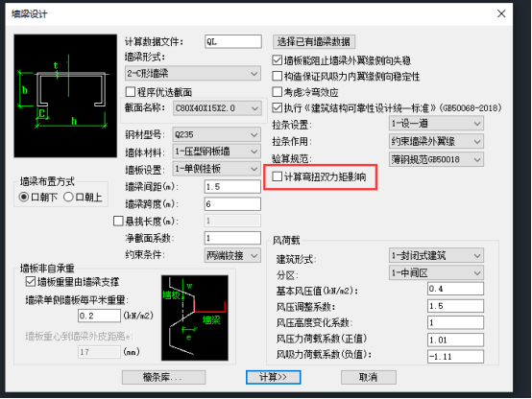Uncheck 墙板重量由墙梁支撑 checkbox
532x399 pixels.
click(31, 281)
